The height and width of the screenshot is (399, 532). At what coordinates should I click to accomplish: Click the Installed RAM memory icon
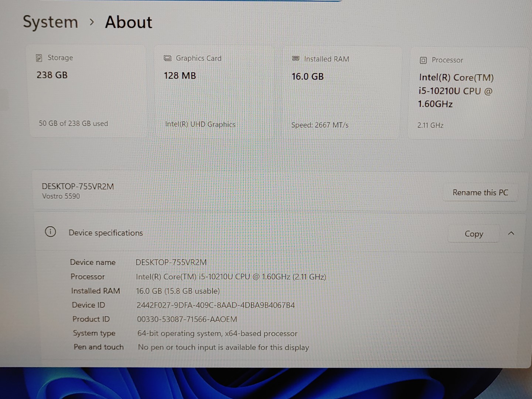295,59
